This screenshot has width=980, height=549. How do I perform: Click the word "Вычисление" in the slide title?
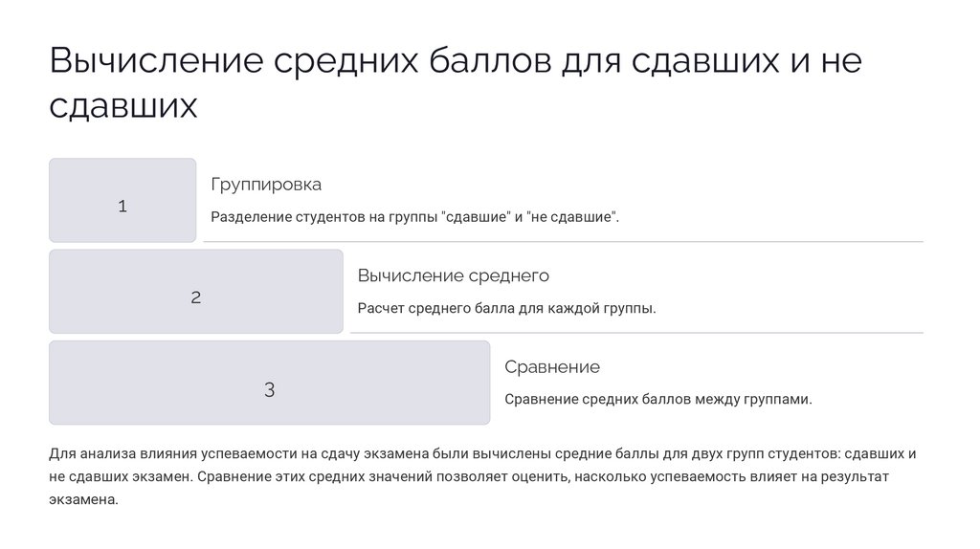pos(156,61)
